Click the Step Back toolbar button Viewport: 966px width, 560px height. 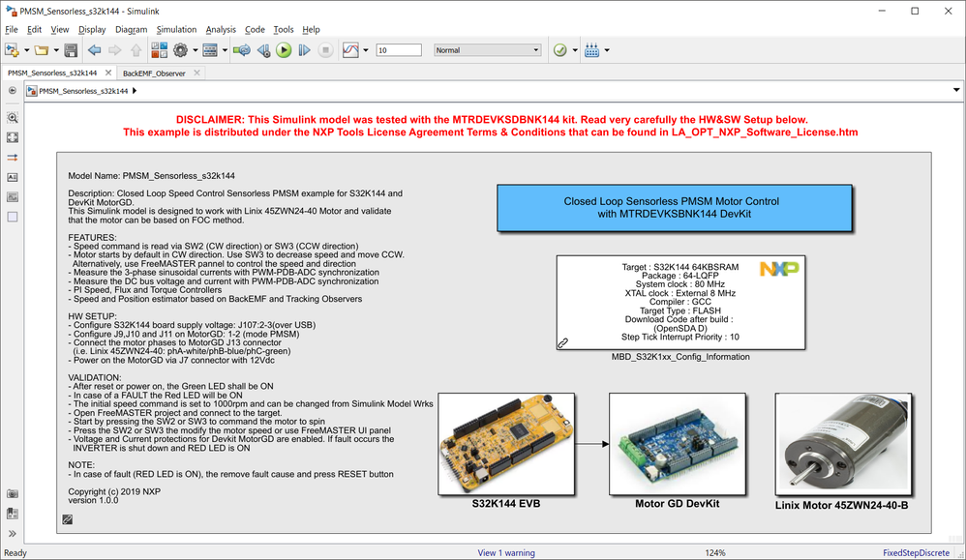click(263, 50)
